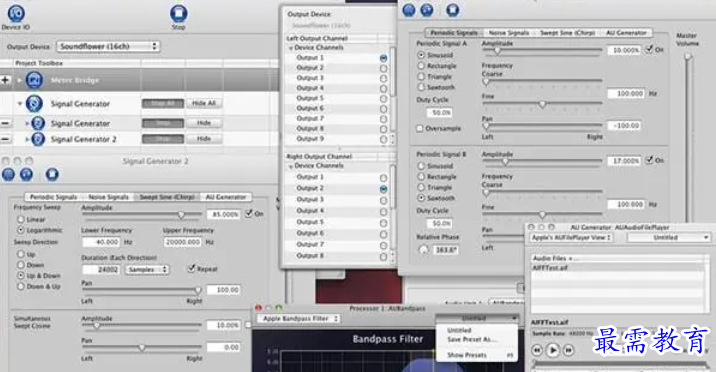The height and width of the screenshot is (372, 716).
Task: Open AU Generator tab in Signal Generator 2
Action: [x=226, y=197]
